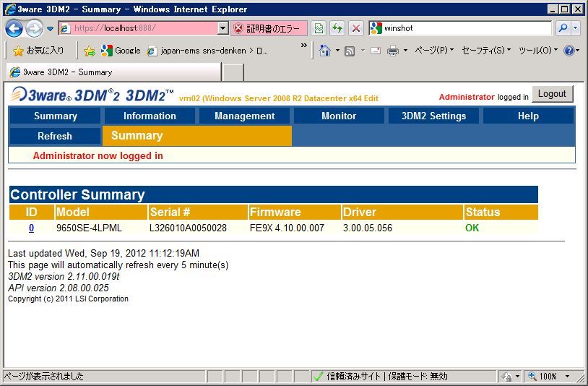Refresh page using the green arrows icon
The height and width of the screenshot is (386, 588).
(337, 28)
